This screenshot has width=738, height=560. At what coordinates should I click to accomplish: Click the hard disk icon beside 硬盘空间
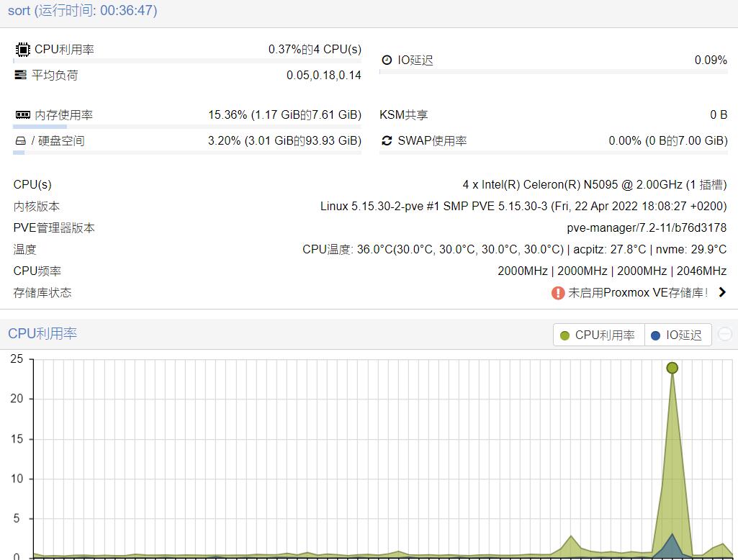pyautogui.click(x=20, y=140)
